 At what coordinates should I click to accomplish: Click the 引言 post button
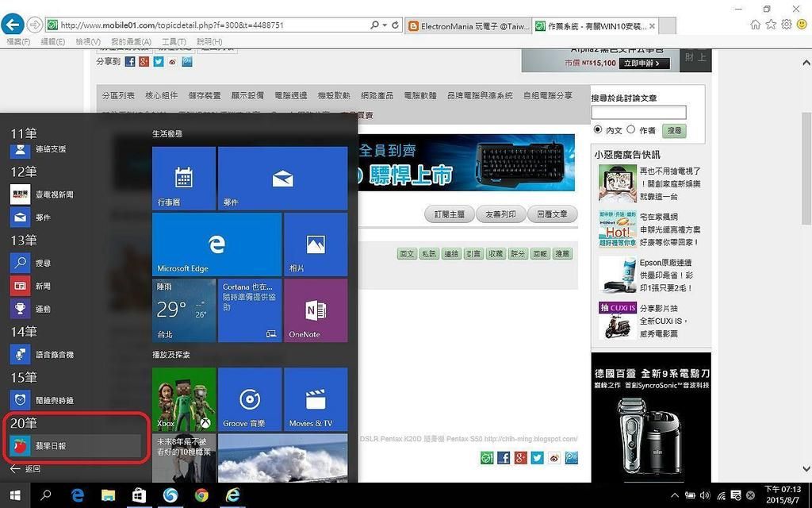point(473,254)
